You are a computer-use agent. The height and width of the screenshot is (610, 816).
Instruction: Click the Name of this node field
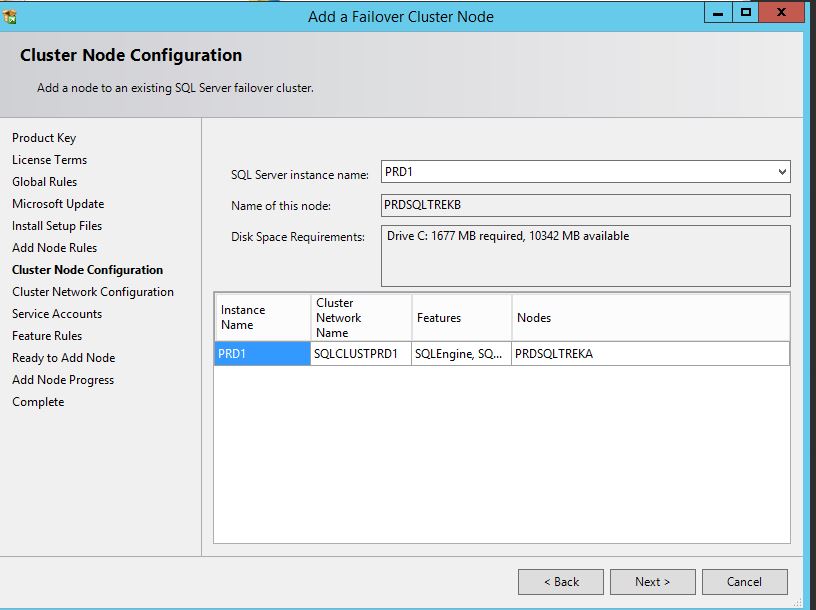tap(585, 206)
